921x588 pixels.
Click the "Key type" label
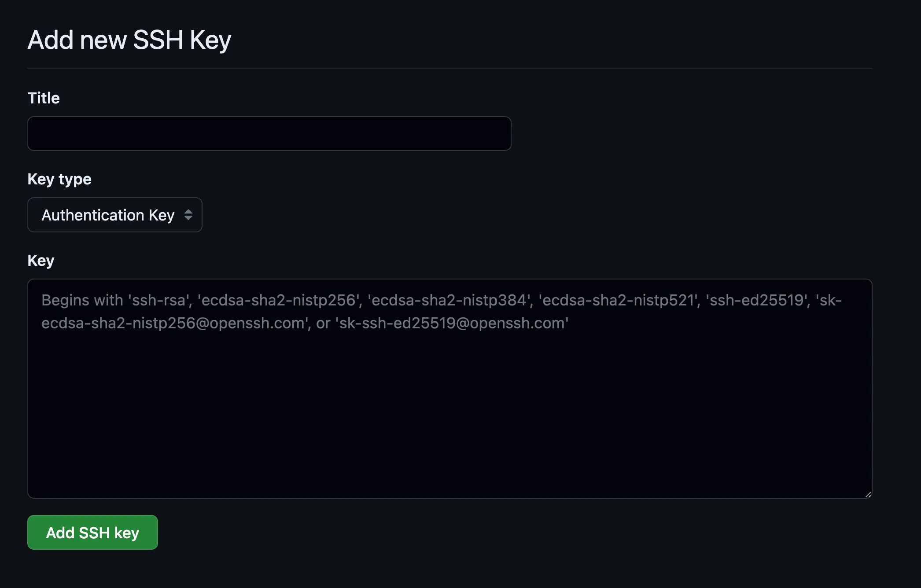click(59, 179)
